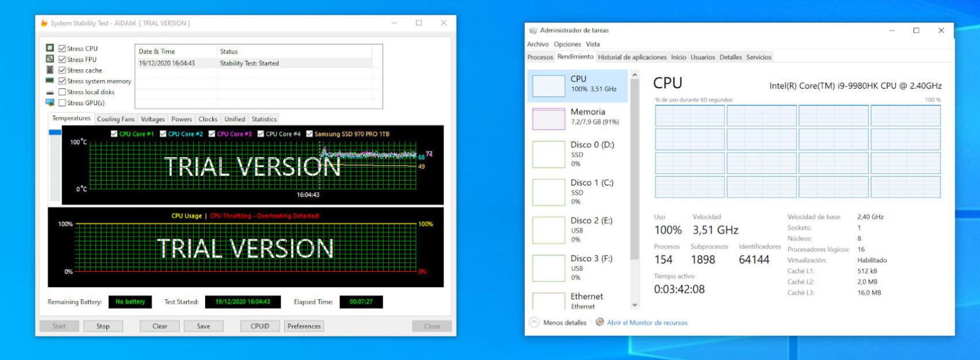Click the sidebar scroll up arrow in Task Manager
The height and width of the screenshot is (360, 980).
tap(635, 75)
